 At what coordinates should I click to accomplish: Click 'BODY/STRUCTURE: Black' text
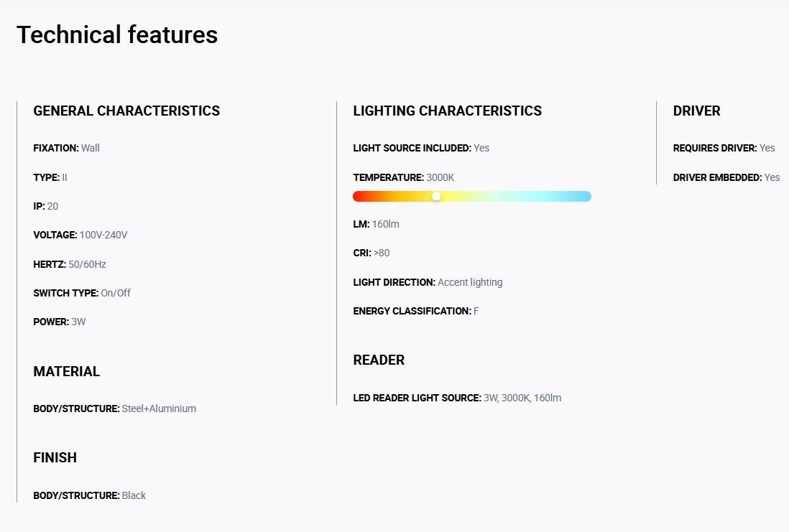90,495
